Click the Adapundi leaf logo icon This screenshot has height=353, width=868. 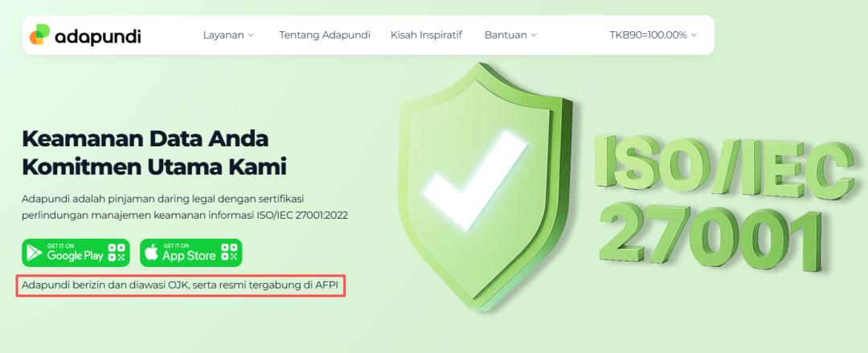tap(39, 35)
